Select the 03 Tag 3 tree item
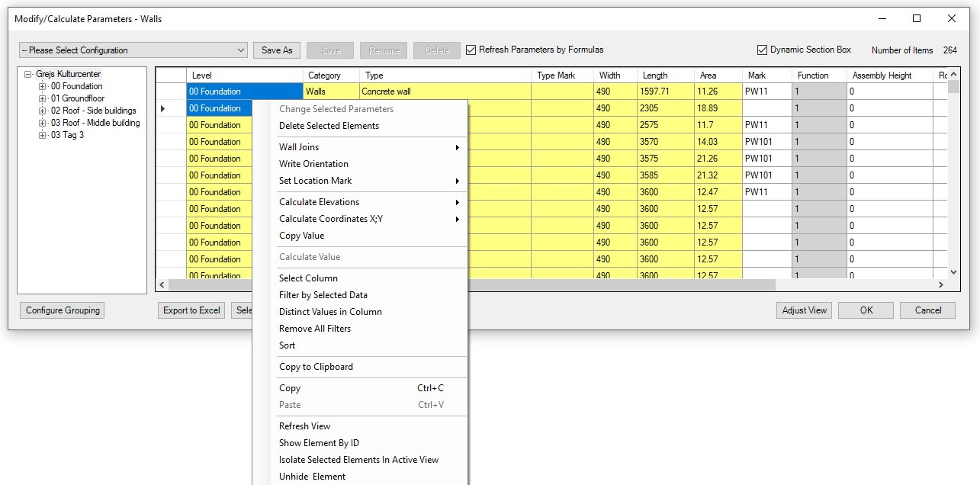This screenshot has height=485, width=980. [67, 135]
